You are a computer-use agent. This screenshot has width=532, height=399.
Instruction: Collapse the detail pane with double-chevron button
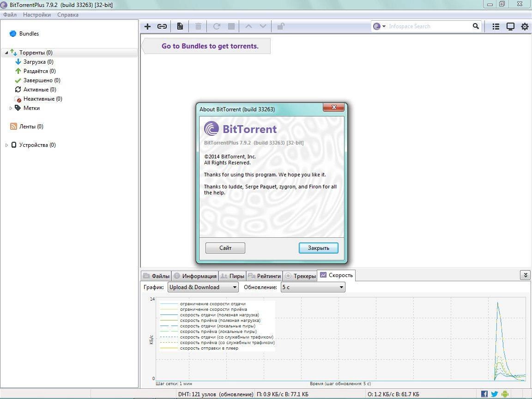pyautogui.click(x=525, y=275)
